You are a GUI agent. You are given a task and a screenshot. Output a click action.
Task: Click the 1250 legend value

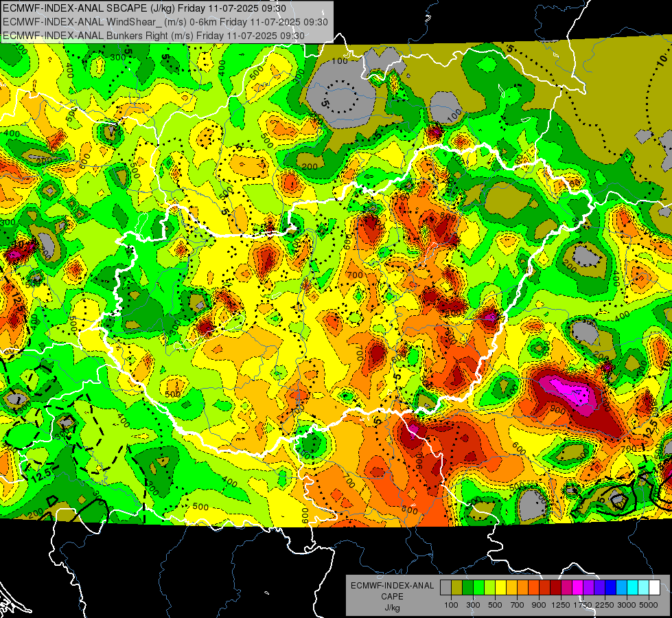pos(561,605)
